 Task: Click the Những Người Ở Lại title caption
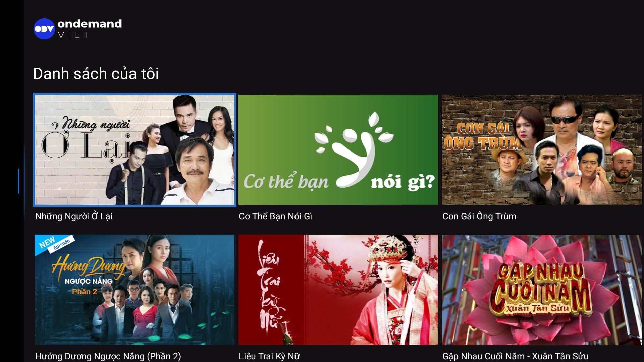pyautogui.click(x=74, y=216)
